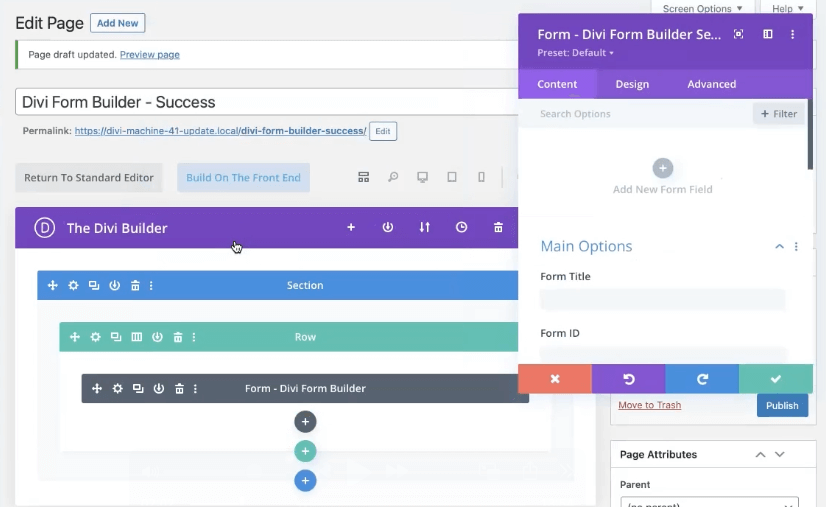The width and height of the screenshot is (826, 507).
Task: Switch to wireframe view icon
Action: pyautogui.click(x=363, y=177)
